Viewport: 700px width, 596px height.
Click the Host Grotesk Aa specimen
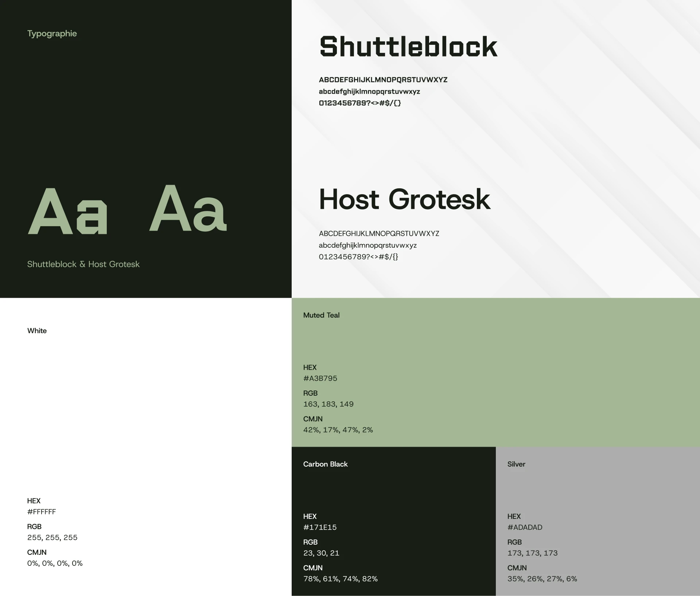(x=188, y=209)
